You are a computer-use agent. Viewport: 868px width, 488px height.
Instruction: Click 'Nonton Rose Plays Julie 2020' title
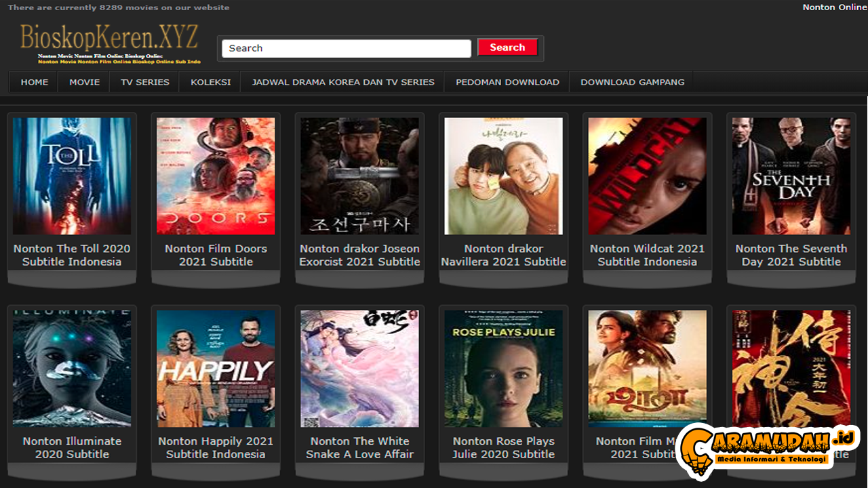503,447
